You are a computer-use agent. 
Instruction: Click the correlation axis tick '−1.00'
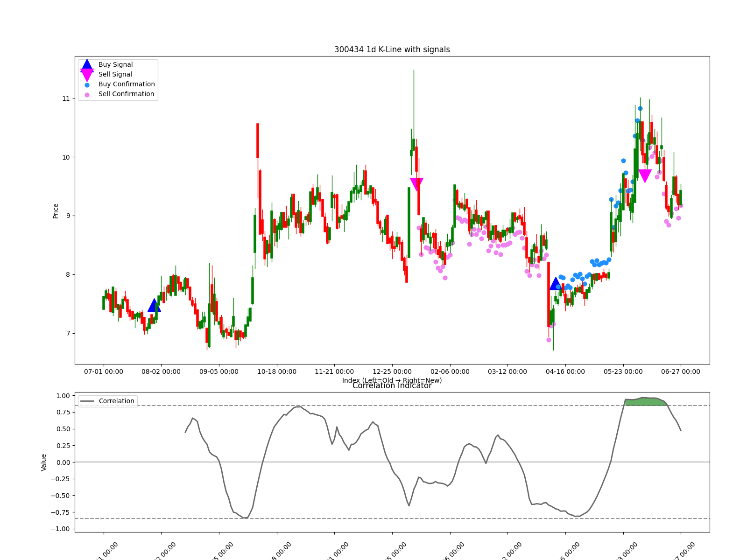click(x=60, y=529)
